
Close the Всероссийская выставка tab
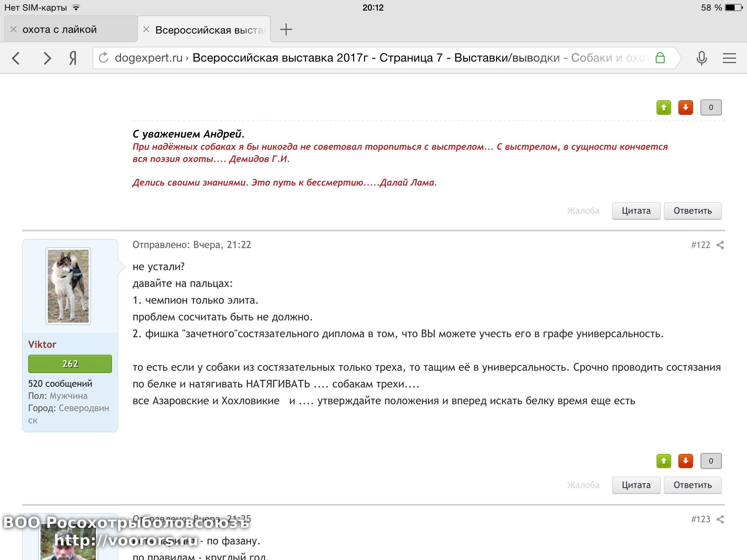pos(146,30)
